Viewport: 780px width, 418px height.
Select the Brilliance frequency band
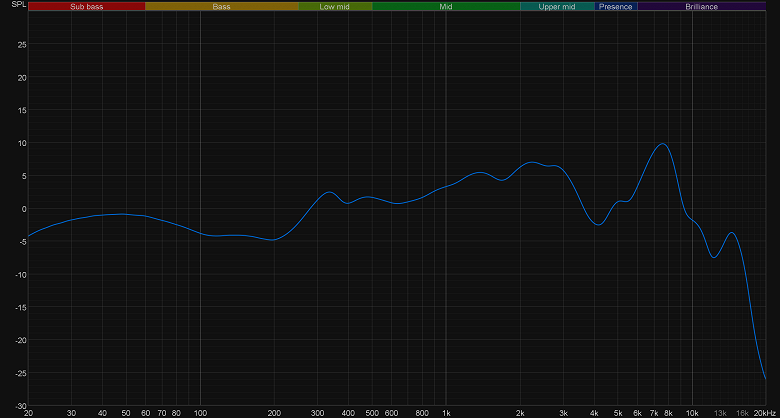[x=701, y=6]
